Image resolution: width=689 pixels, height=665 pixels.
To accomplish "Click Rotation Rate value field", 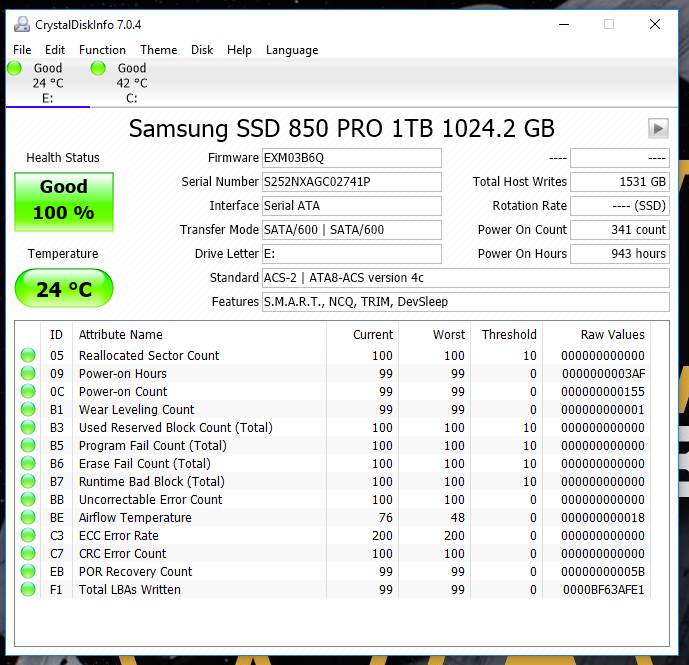I will click(x=620, y=206).
